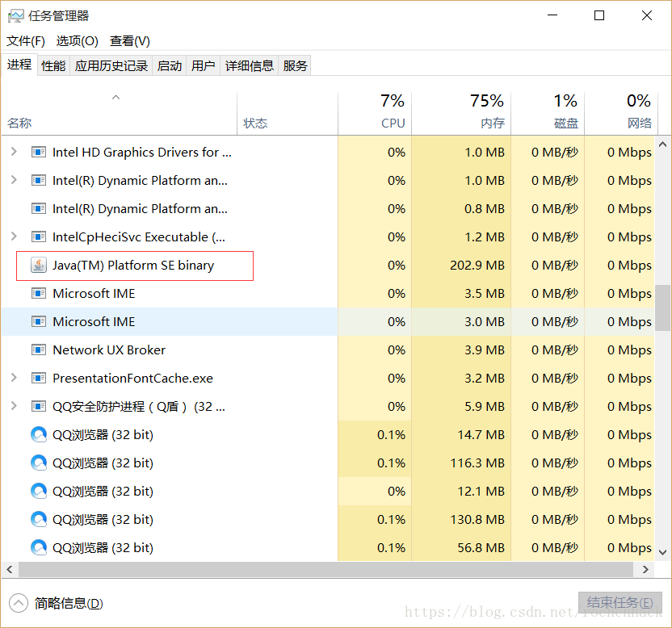The height and width of the screenshot is (628, 672).
Task: Sort by the 状态 column header
Action: point(288,114)
